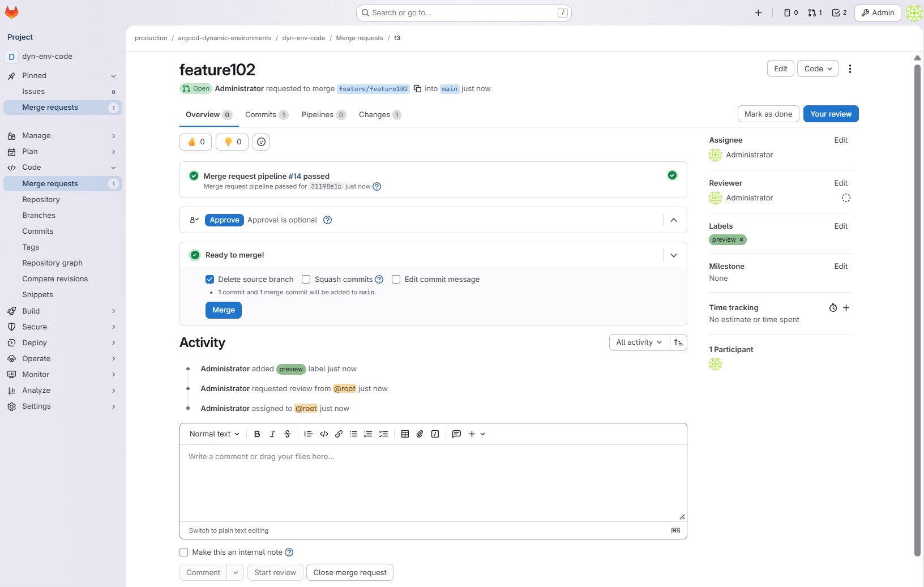
Task: Click the attach file paperclip icon
Action: click(420, 434)
